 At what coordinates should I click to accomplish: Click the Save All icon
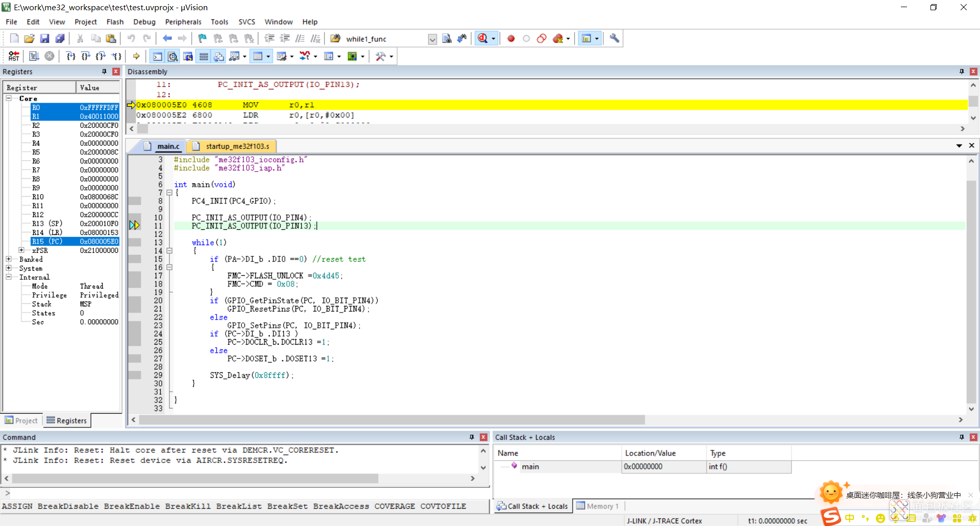(60, 38)
